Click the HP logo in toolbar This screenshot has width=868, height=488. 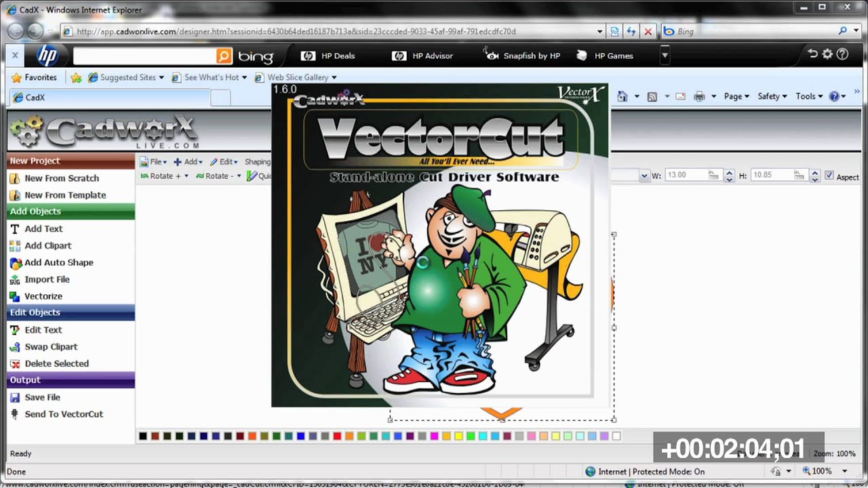click(x=46, y=56)
